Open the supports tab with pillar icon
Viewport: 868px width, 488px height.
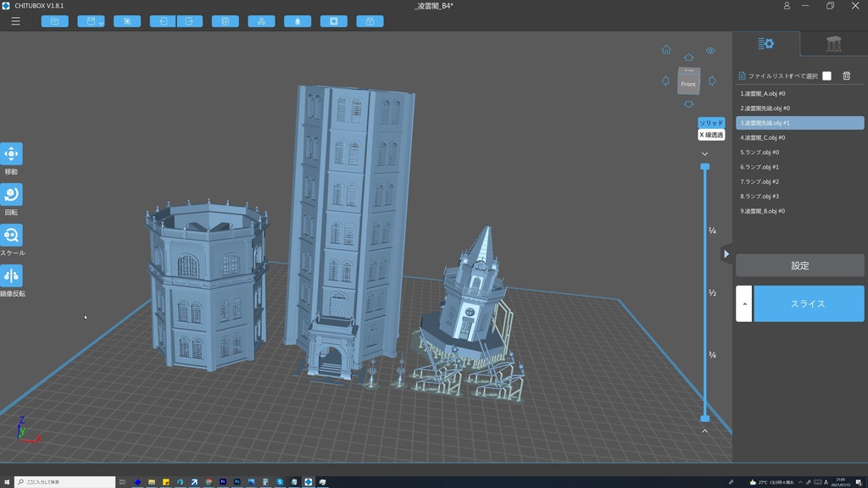(833, 44)
